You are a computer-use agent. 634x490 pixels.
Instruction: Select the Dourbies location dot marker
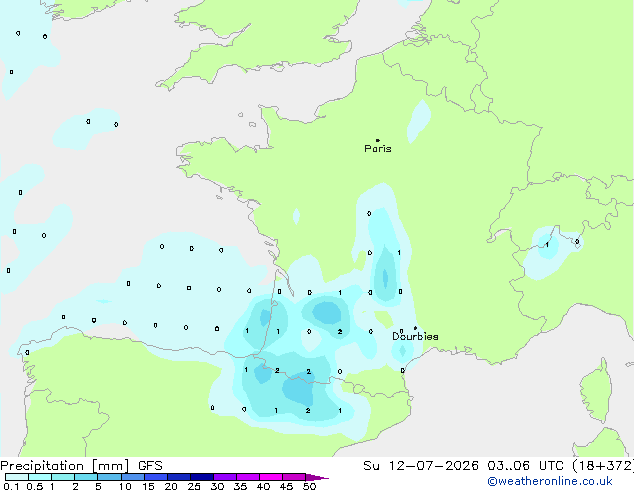point(415,328)
